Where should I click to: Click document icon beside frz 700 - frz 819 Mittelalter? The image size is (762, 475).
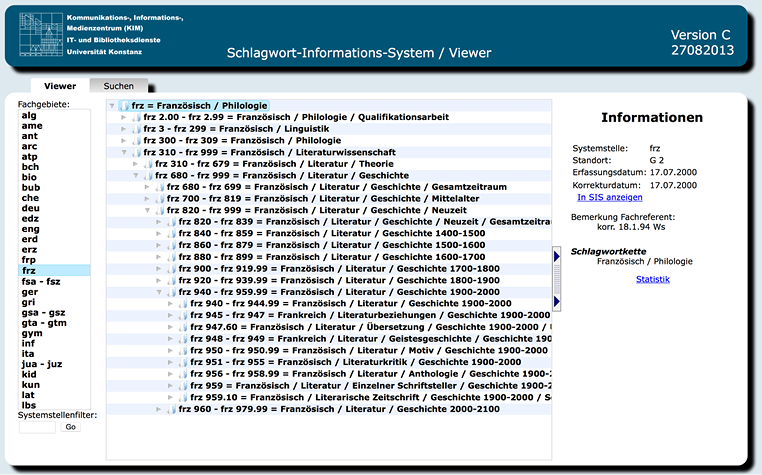point(159,199)
